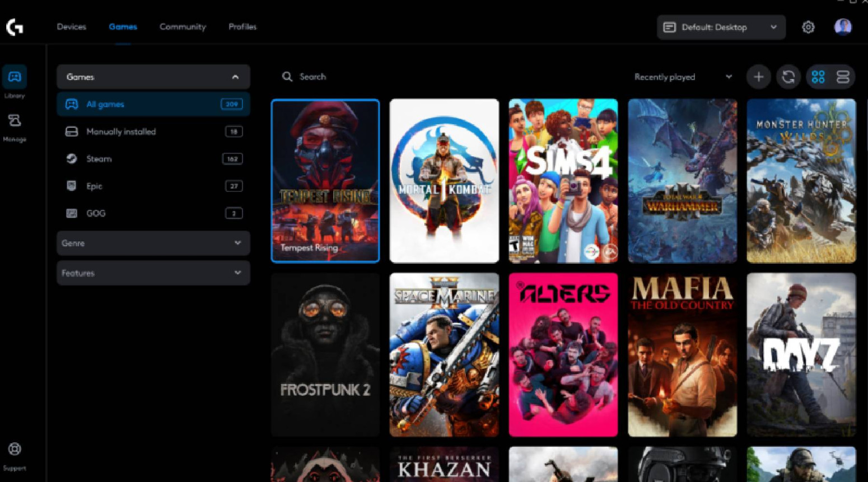This screenshot has width=868, height=482.
Task: Click the search magnifier icon
Action: [x=287, y=77]
